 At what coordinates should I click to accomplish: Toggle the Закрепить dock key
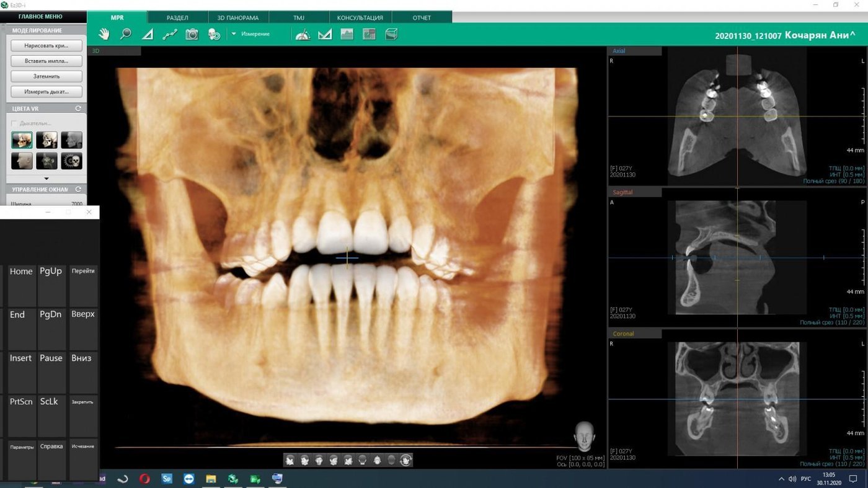82,402
